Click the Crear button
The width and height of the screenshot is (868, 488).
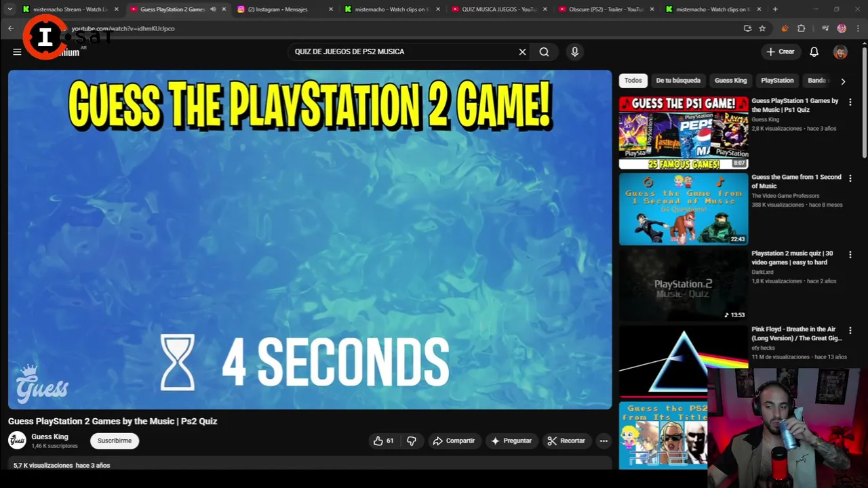pos(780,52)
